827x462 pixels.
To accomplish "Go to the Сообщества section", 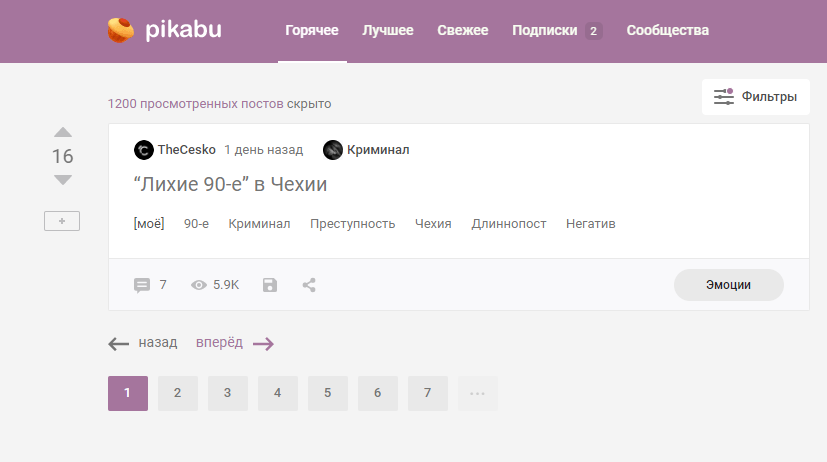I will coord(668,30).
